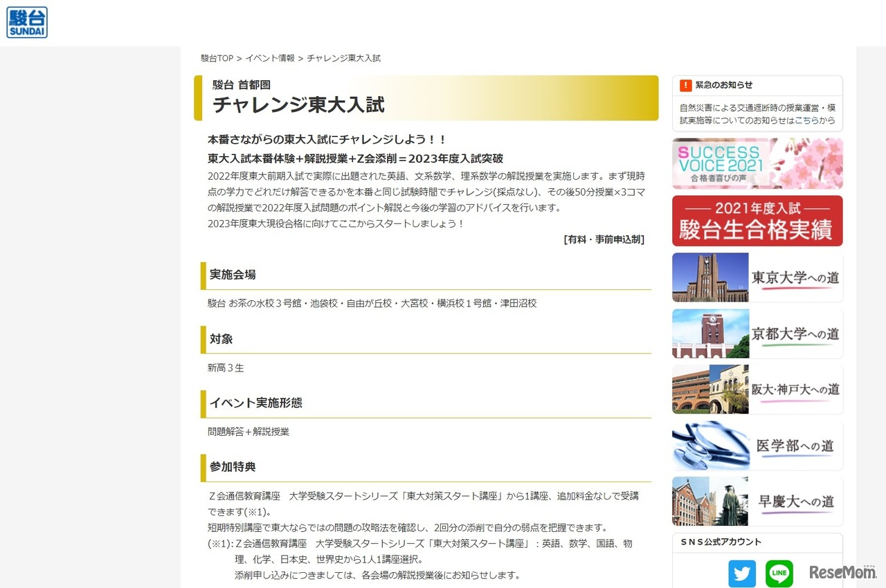Screen dimensions: 886x588
Task: Click the SUCCESS VOICE 2021 banner
Action: 757,163
